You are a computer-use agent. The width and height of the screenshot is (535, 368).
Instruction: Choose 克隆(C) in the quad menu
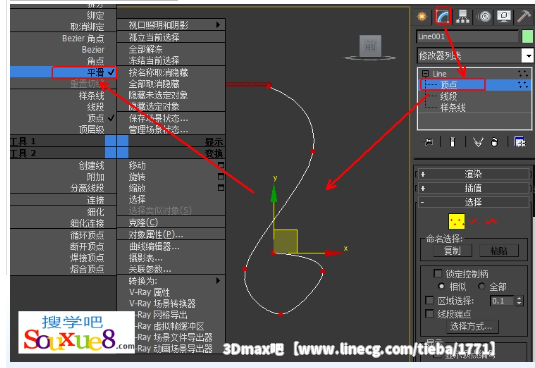click(x=143, y=222)
